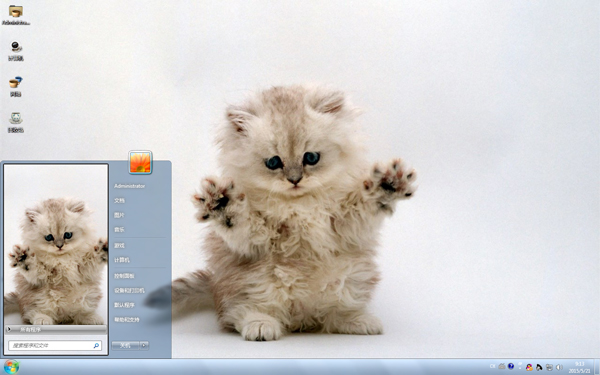Click the 关机 shutdown button

click(125, 346)
